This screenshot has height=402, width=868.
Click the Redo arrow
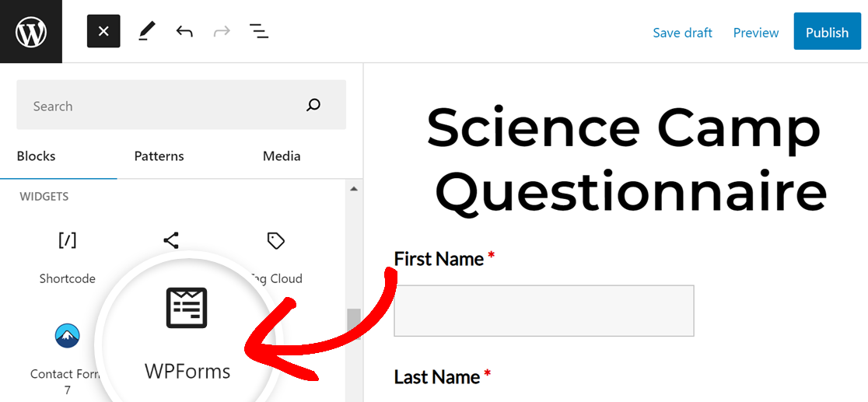point(222,32)
